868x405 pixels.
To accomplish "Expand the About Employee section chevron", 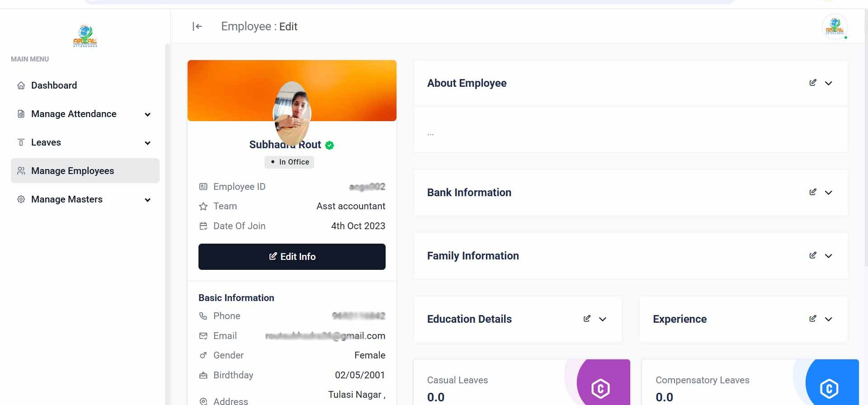I will coord(828,83).
